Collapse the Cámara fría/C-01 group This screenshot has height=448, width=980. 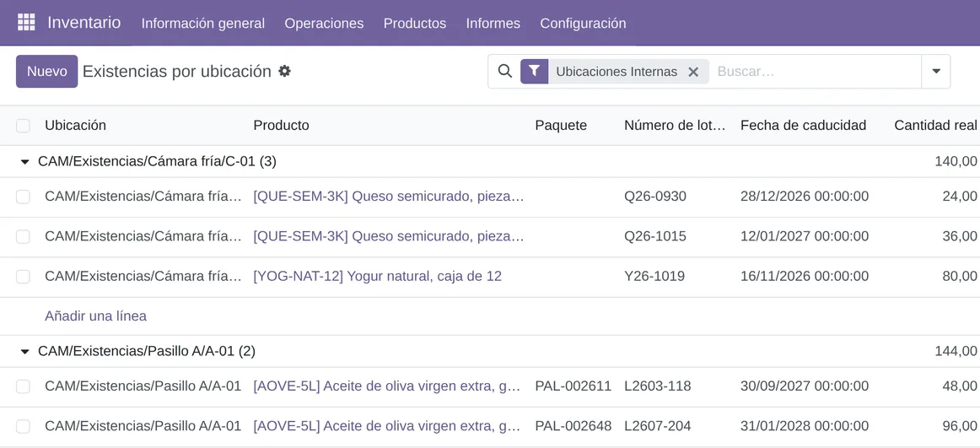tap(25, 162)
